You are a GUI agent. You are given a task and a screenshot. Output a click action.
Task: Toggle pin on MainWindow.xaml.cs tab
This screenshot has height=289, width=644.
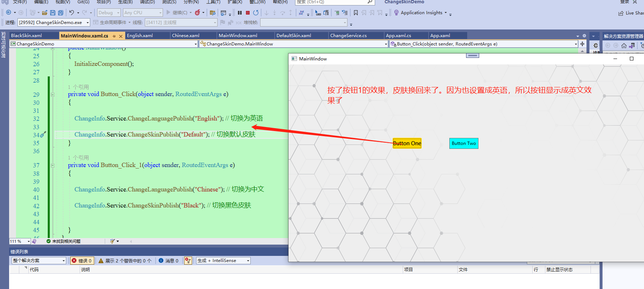(114, 36)
